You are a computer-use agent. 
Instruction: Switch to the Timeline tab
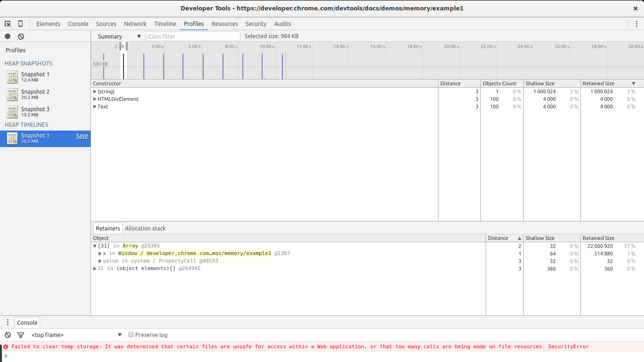click(165, 24)
